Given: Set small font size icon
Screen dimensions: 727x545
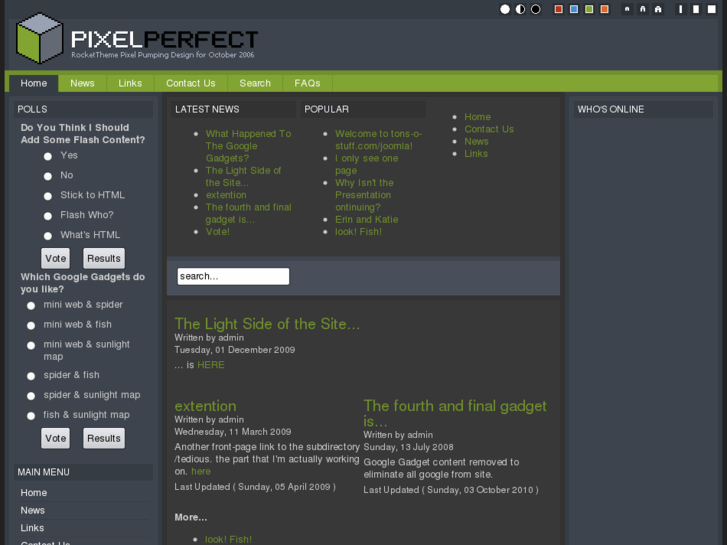Looking at the screenshot, I should coord(627,9).
